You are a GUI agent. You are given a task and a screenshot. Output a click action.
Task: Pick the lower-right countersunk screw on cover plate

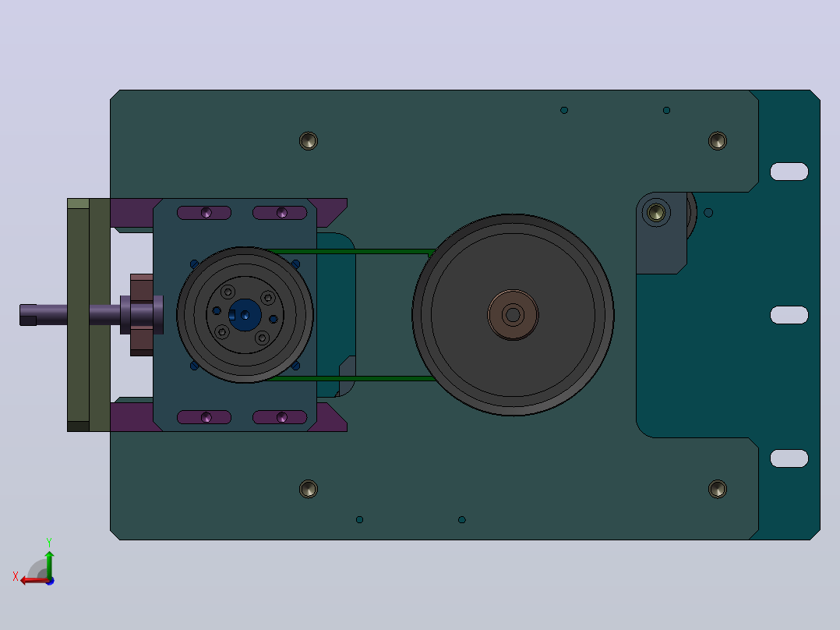coord(718,489)
